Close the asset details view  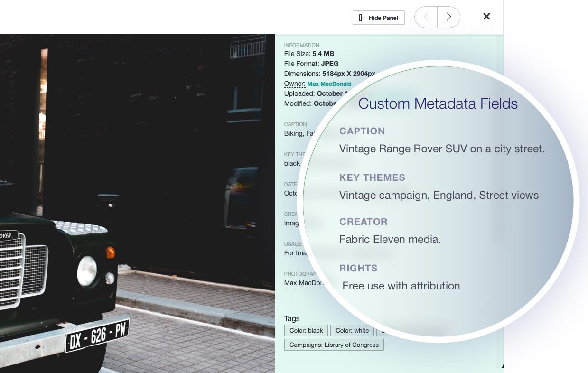[x=486, y=17]
